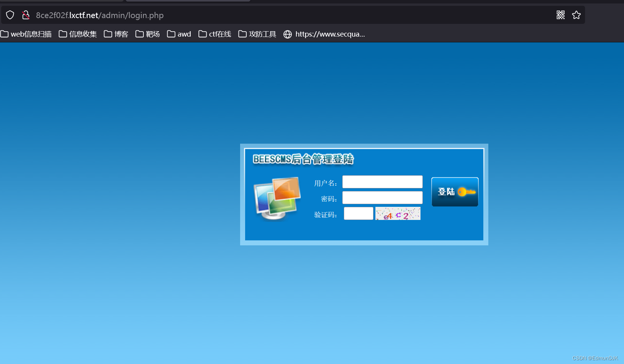This screenshot has width=624, height=364.
Task: Open the 博客 bookmark folder
Action: (116, 34)
